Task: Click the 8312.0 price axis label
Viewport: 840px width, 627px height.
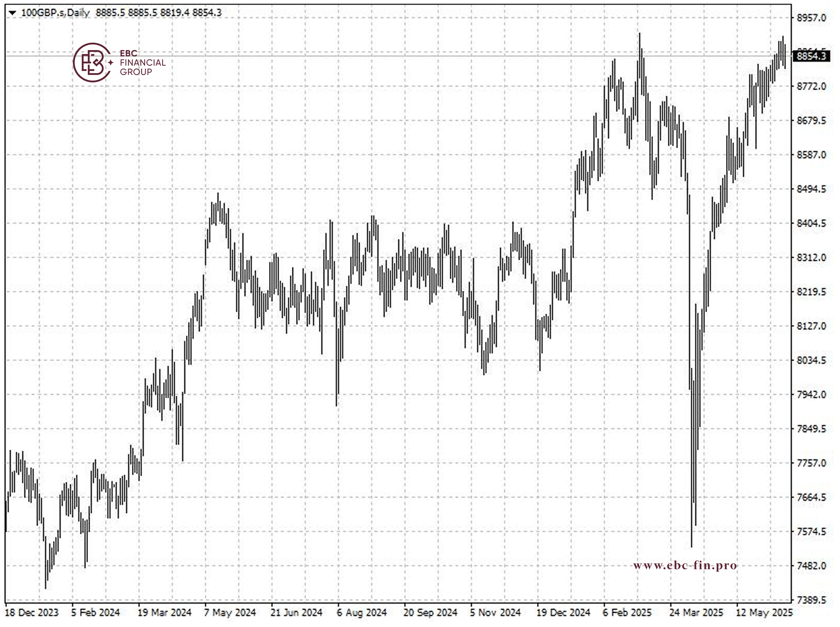Action: [x=812, y=258]
